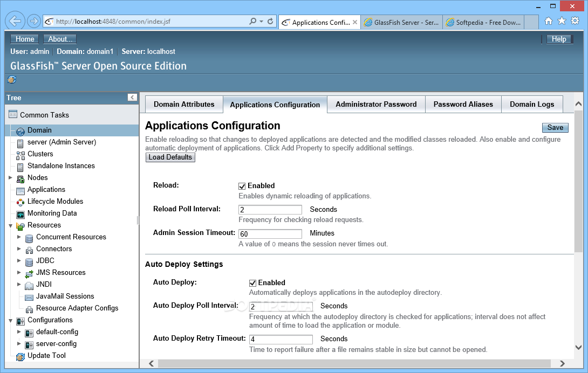Expand the Nodes tree node
The height and width of the screenshot is (373, 588).
(x=11, y=178)
